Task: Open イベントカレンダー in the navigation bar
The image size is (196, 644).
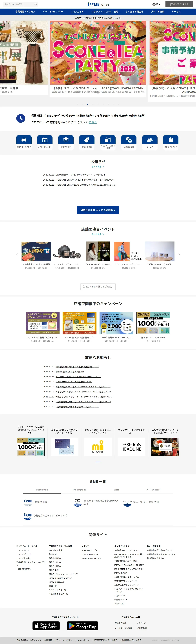Action: 53,11
